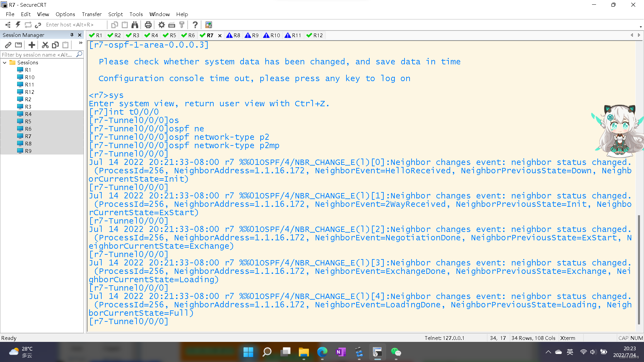Image resolution: width=644 pixels, height=362 pixels.
Task: Expand Session Manager toolbar overflow chevron
Action: 80,43
